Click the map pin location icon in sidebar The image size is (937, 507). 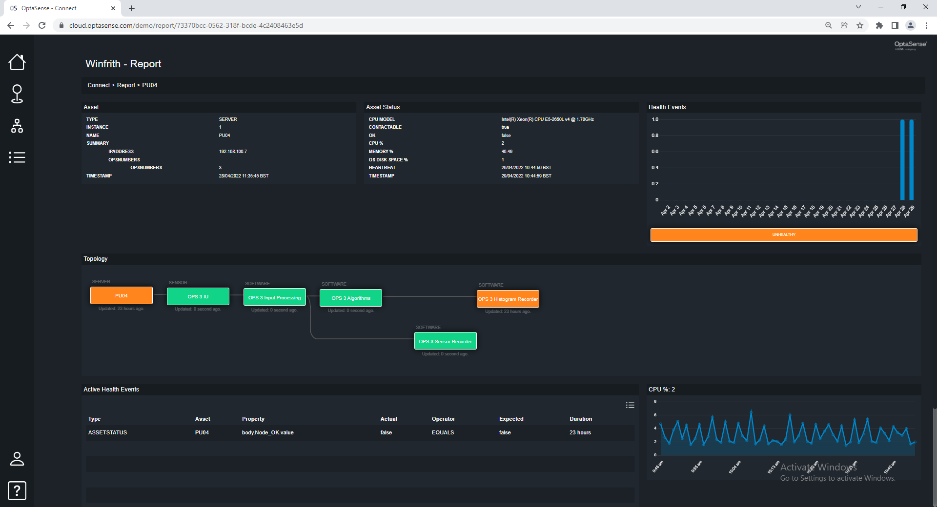click(16, 94)
